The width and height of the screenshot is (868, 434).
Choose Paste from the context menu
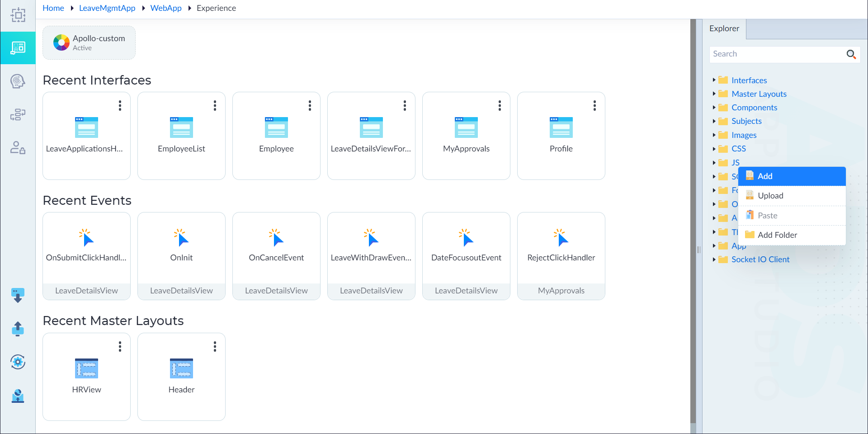[792, 216]
